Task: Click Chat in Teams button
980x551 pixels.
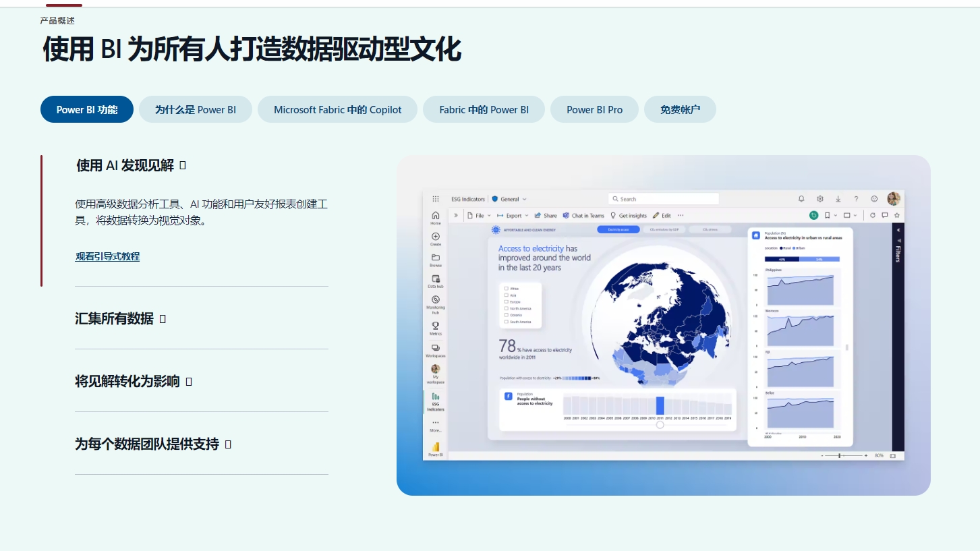Action: 583,216
